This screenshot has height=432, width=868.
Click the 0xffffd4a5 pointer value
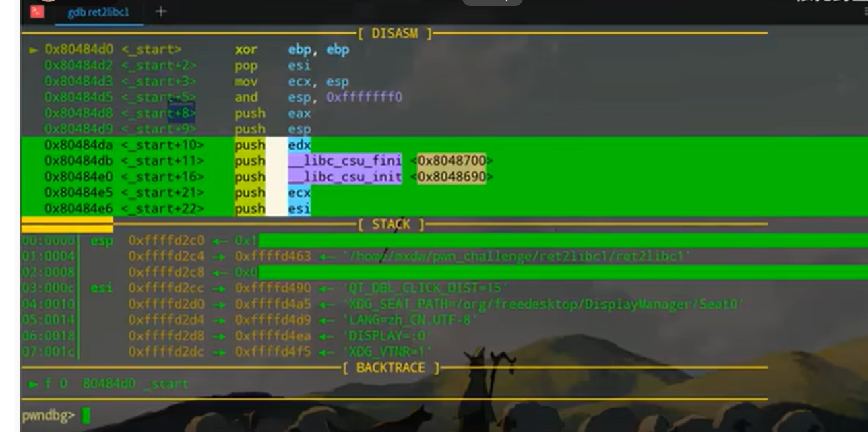point(273,305)
